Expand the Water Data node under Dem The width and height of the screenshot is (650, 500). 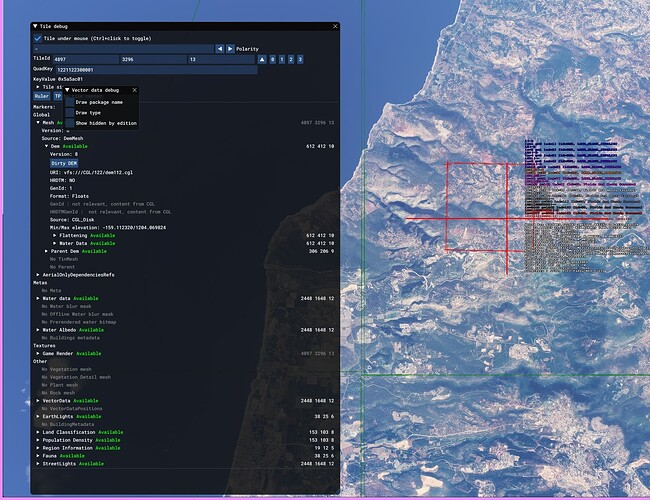coord(55,243)
